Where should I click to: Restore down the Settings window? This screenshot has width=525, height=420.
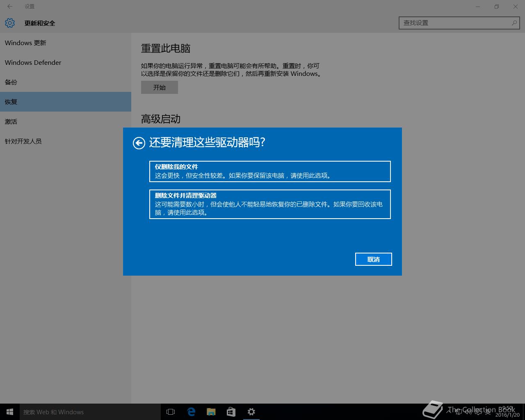click(x=497, y=7)
